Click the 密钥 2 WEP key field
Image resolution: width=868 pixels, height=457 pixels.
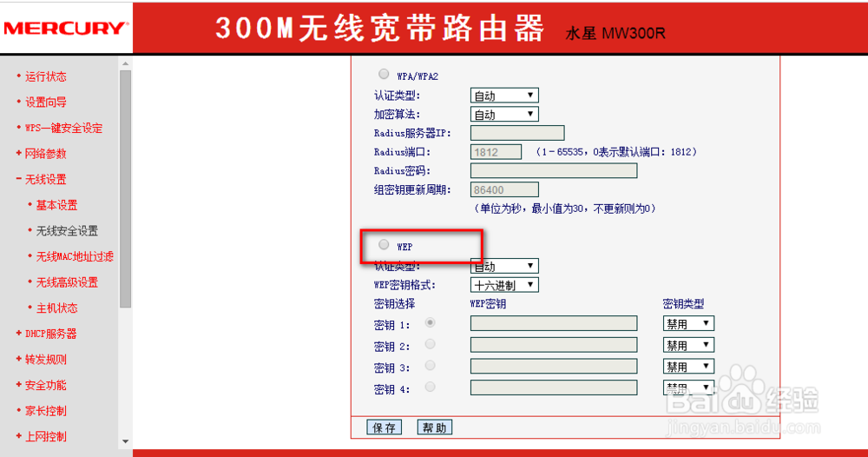pos(554,345)
